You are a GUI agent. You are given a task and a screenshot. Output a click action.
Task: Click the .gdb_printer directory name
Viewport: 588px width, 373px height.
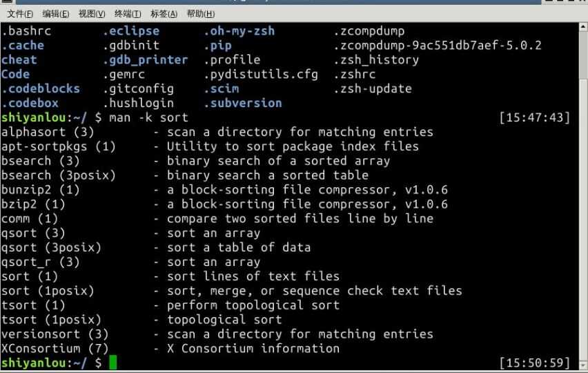pyautogui.click(x=146, y=59)
